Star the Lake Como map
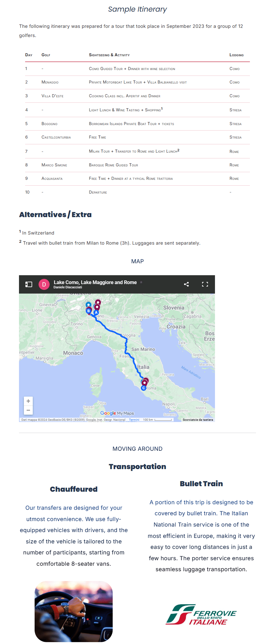 [x=141, y=282]
